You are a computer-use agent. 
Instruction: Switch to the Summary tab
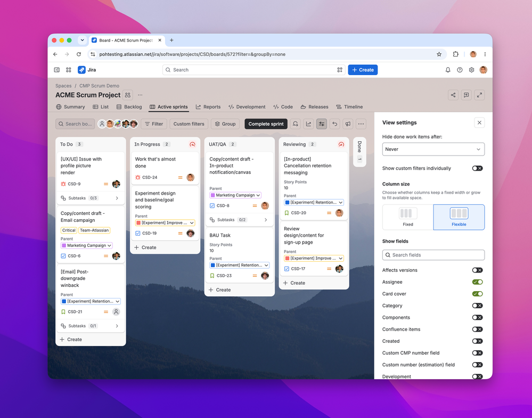[70, 107]
